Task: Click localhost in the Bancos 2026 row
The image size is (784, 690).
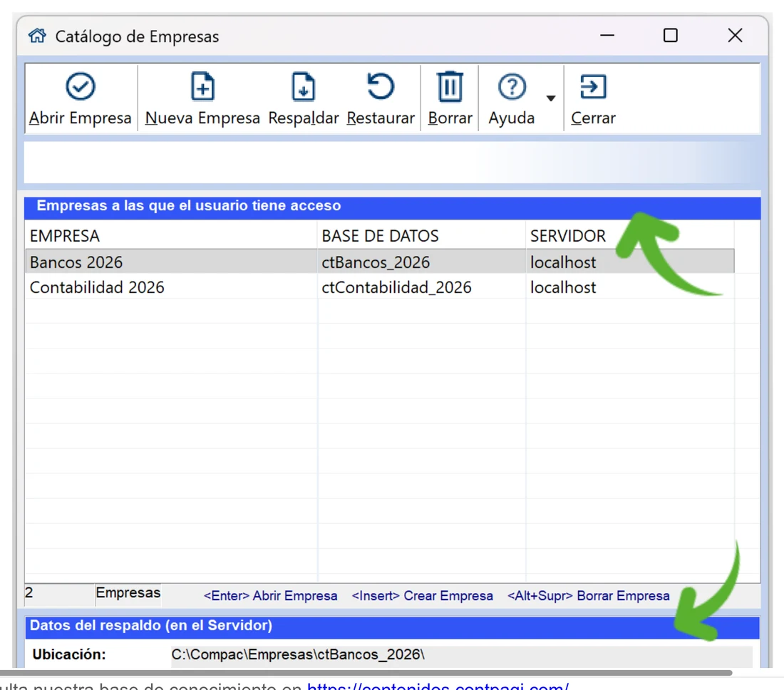Action: 563,262
